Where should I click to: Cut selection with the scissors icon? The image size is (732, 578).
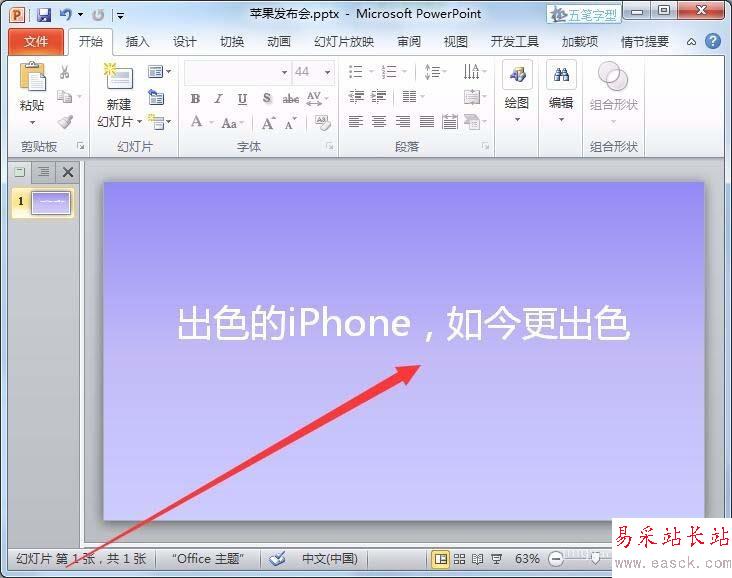coord(65,72)
